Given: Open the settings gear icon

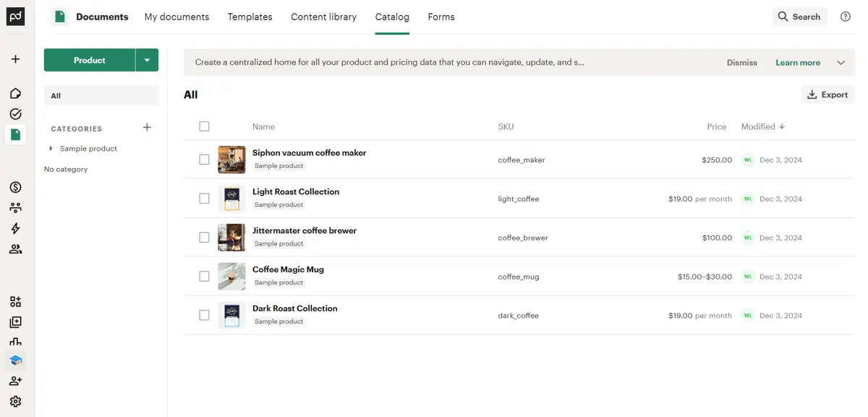Looking at the screenshot, I should [15, 401].
